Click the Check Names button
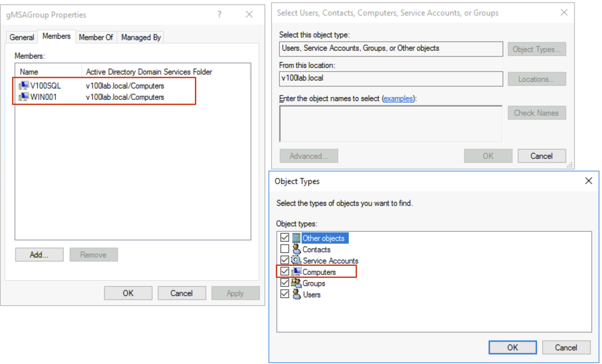 537,113
